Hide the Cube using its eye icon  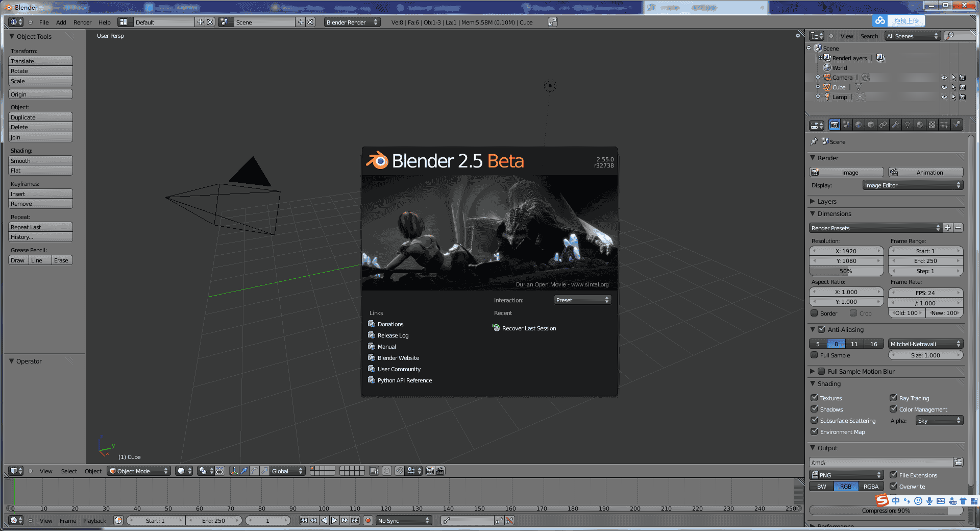click(x=944, y=87)
